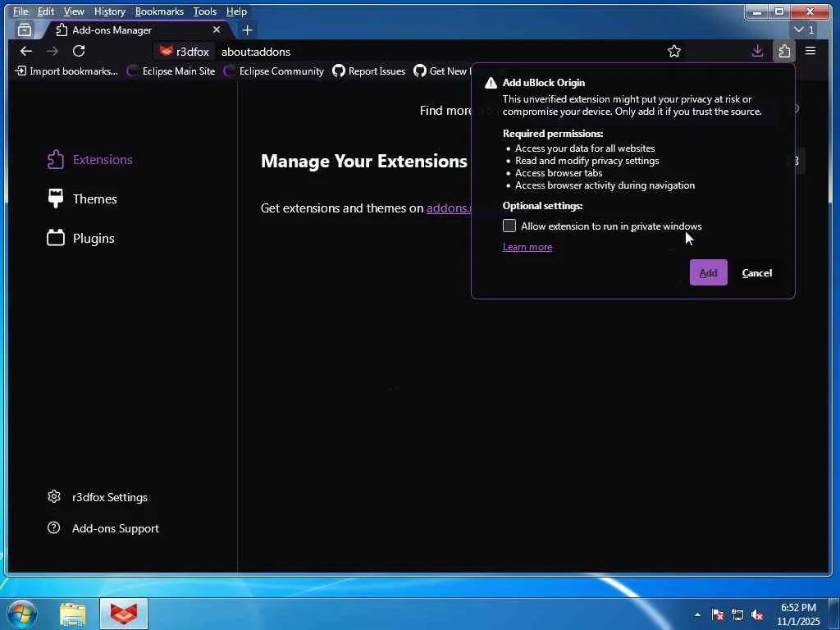Viewport: 840px width, 630px height.
Task: Go back using the back arrow
Action: click(x=25, y=51)
